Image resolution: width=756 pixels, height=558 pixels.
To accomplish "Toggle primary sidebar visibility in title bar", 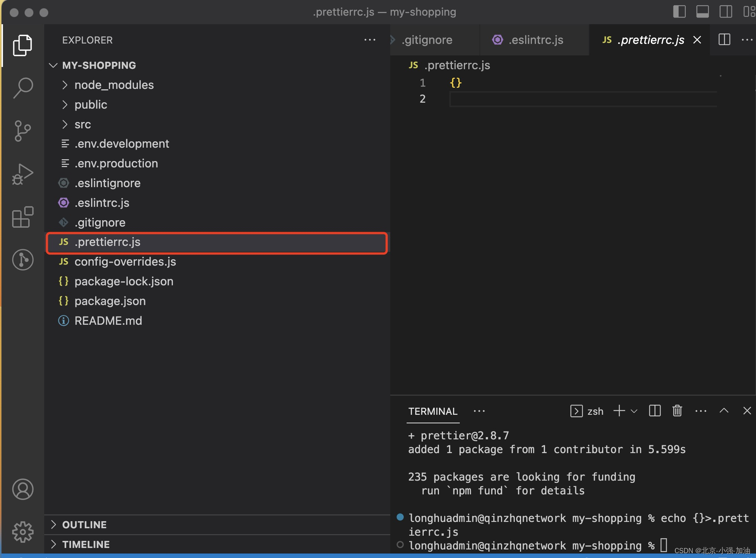I will (679, 12).
